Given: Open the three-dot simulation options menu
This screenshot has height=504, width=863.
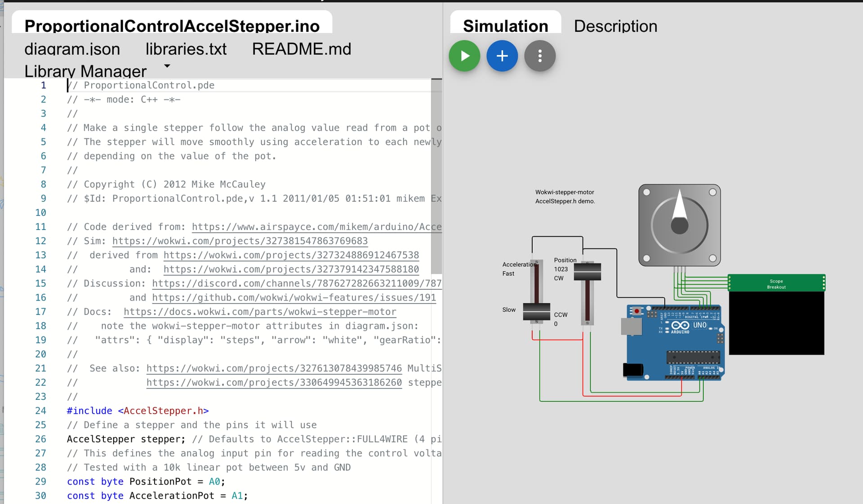Looking at the screenshot, I should pos(540,56).
